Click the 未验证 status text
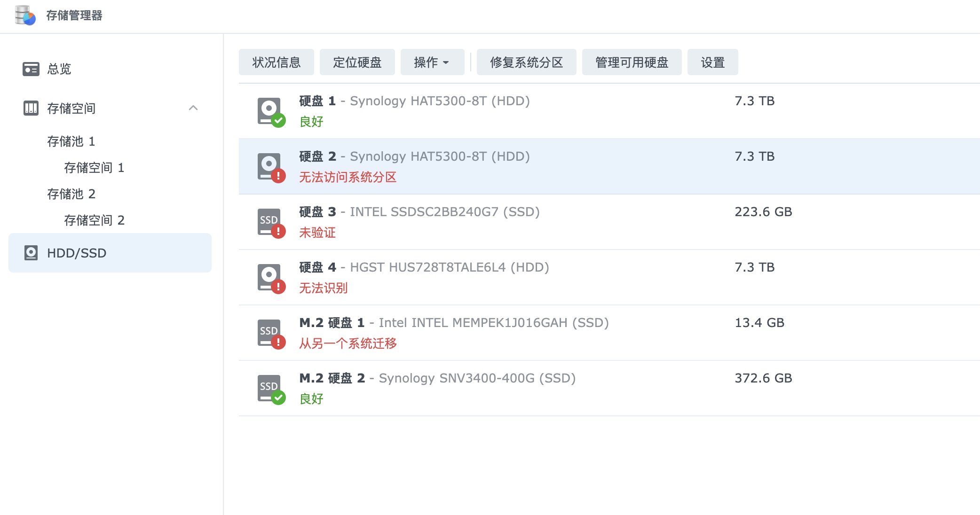The height and width of the screenshot is (515, 980). pos(317,233)
